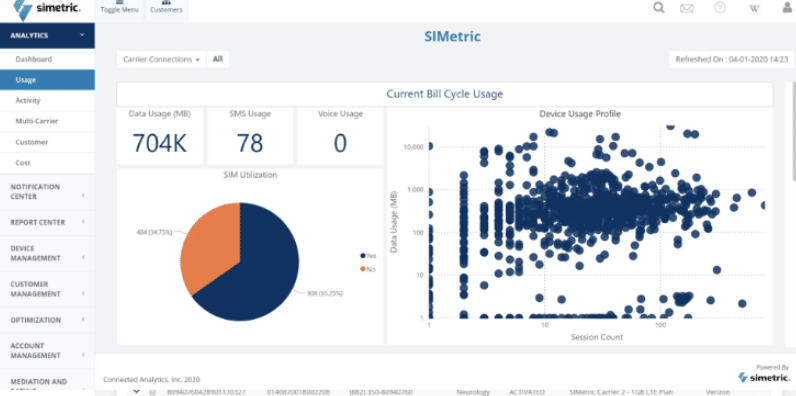Collapse the Analytics menu section

point(47,36)
